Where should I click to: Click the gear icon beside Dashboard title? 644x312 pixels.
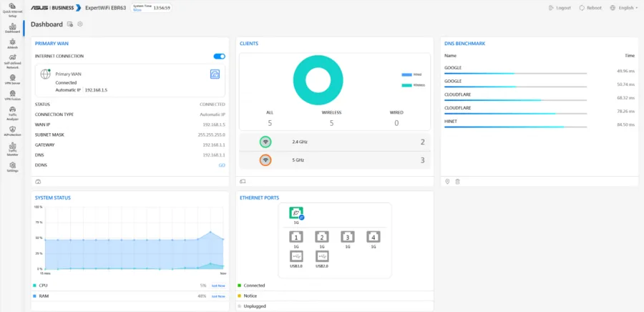[x=80, y=24]
